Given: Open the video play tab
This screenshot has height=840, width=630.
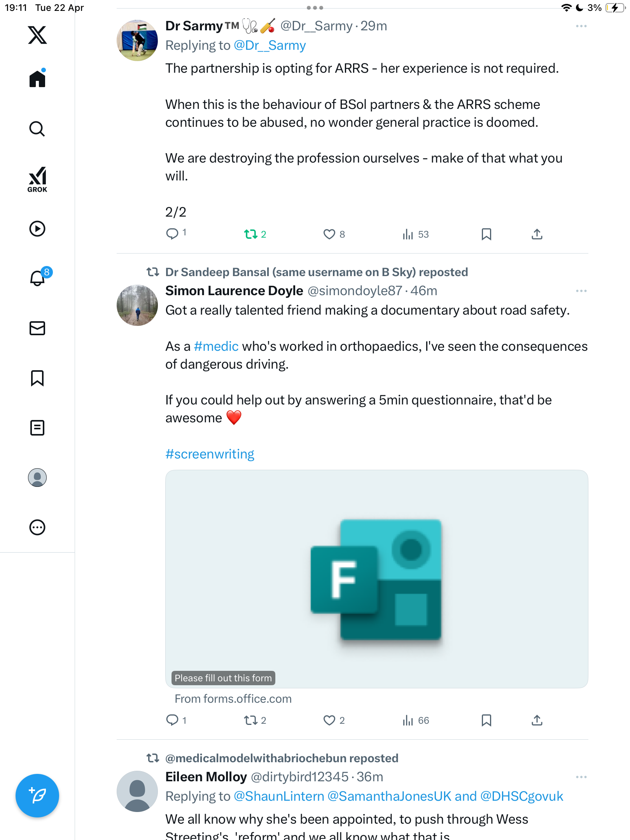Looking at the screenshot, I should 37,229.
